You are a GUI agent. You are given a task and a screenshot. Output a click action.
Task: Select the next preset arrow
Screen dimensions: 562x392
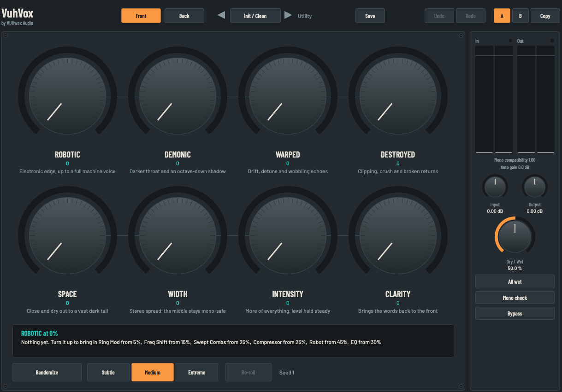click(x=288, y=16)
